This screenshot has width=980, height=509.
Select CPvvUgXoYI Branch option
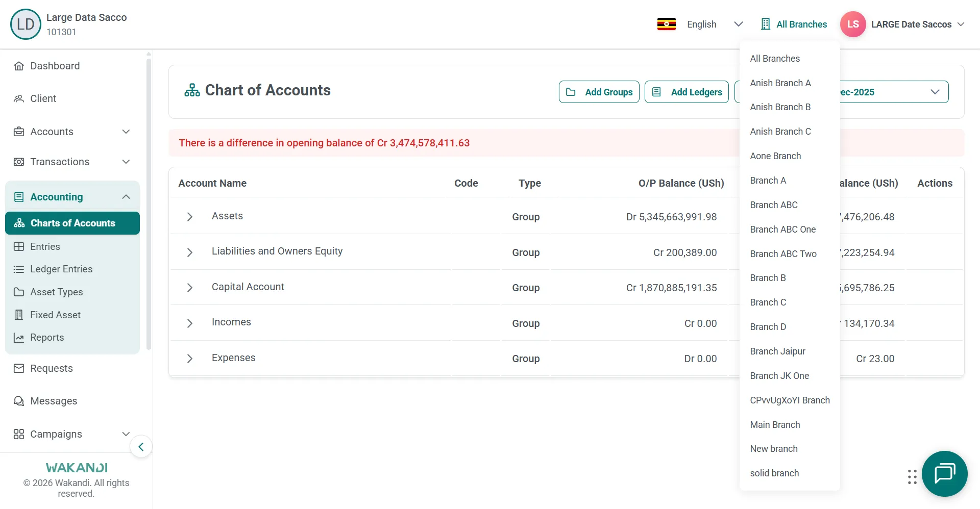[790, 400]
